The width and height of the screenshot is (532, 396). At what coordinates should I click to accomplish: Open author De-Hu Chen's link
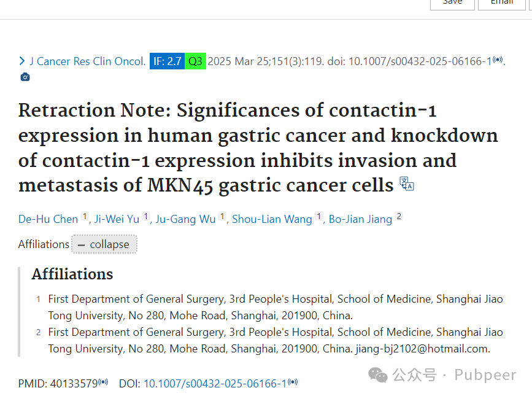[48, 219]
